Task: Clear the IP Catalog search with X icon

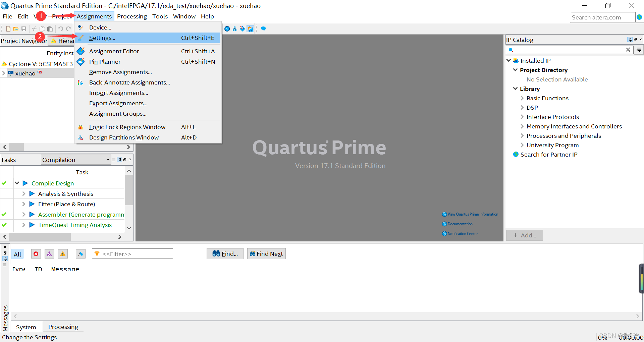Action: coord(628,50)
